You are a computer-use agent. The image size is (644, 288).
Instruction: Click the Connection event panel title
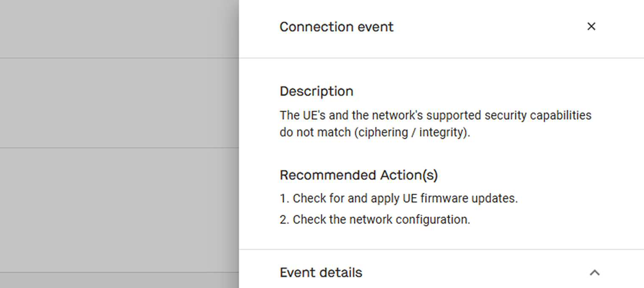pyautogui.click(x=336, y=27)
